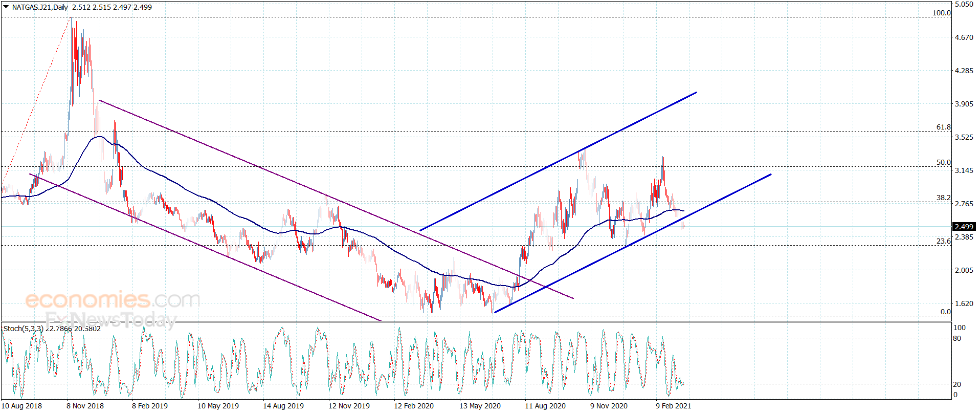This screenshot has height=413, width=980.
Task: Click the 100.0 Fibonacci level label
Action: click(x=942, y=13)
